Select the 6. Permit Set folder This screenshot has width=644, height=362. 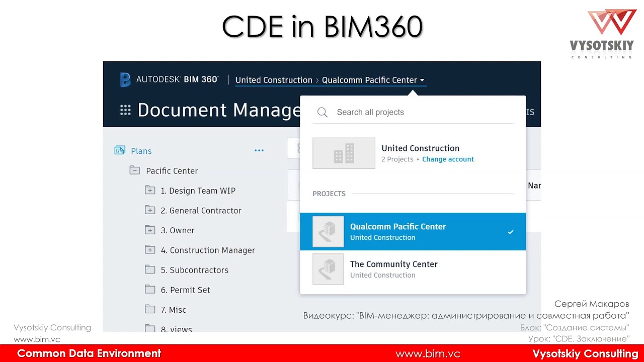pyautogui.click(x=185, y=290)
